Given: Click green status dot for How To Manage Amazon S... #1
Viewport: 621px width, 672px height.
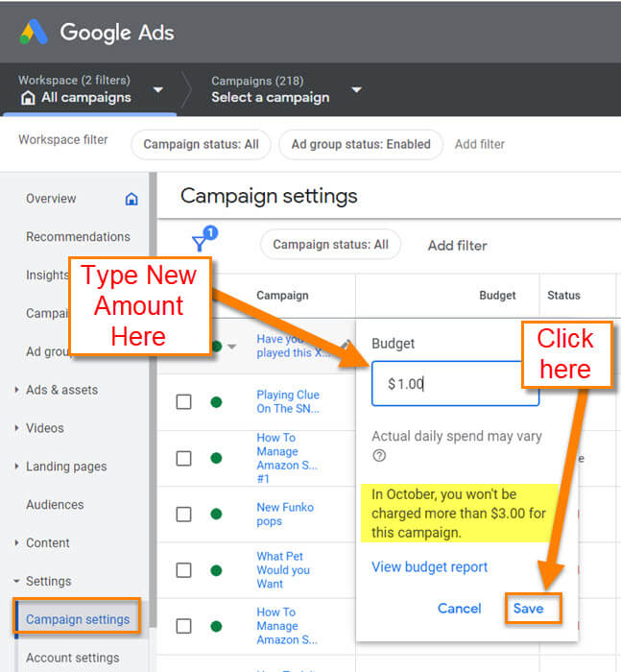Looking at the screenshot, I should [x=216, y=458].
